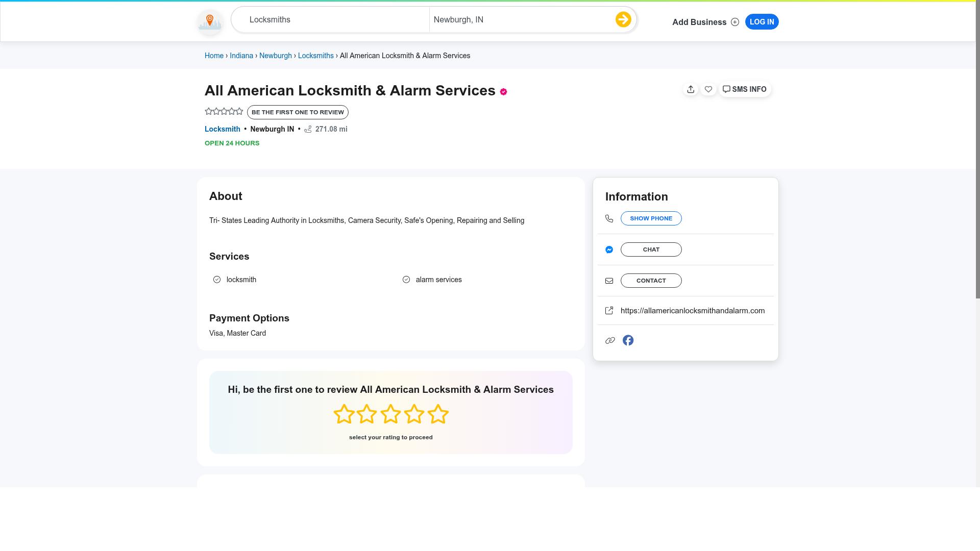The width and height of the screenshot is (980, 551).
Task: Open the Indiana breadcrumb link
Action: 241,55
